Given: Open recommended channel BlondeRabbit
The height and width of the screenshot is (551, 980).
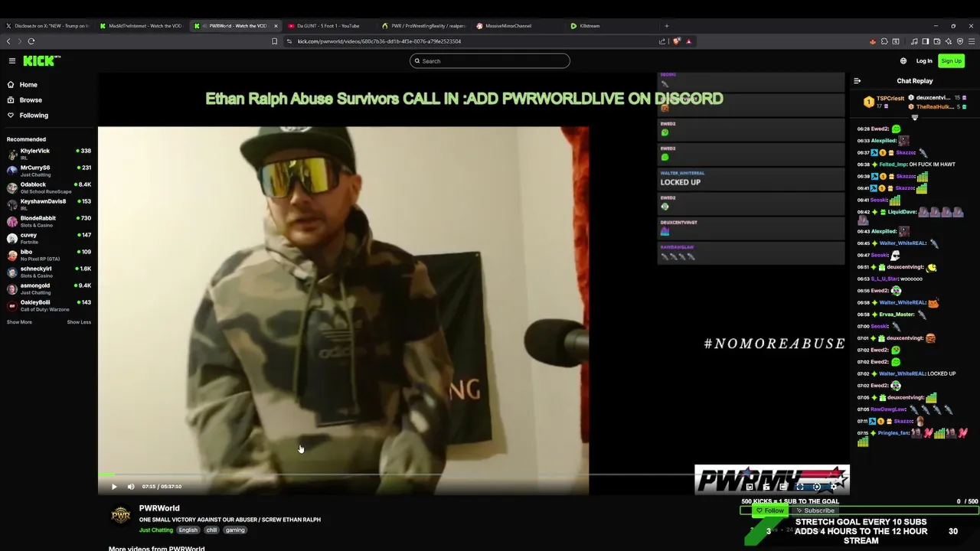Looking at the screenshot, I should coord(49,221).
